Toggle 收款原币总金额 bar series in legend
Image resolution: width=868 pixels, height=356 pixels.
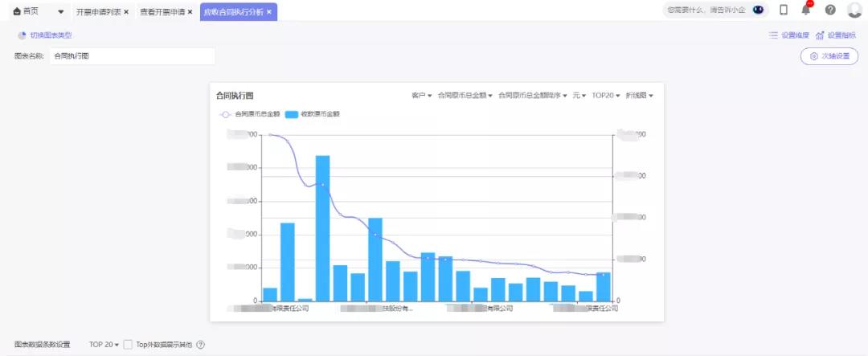click(x=312, y=114)
